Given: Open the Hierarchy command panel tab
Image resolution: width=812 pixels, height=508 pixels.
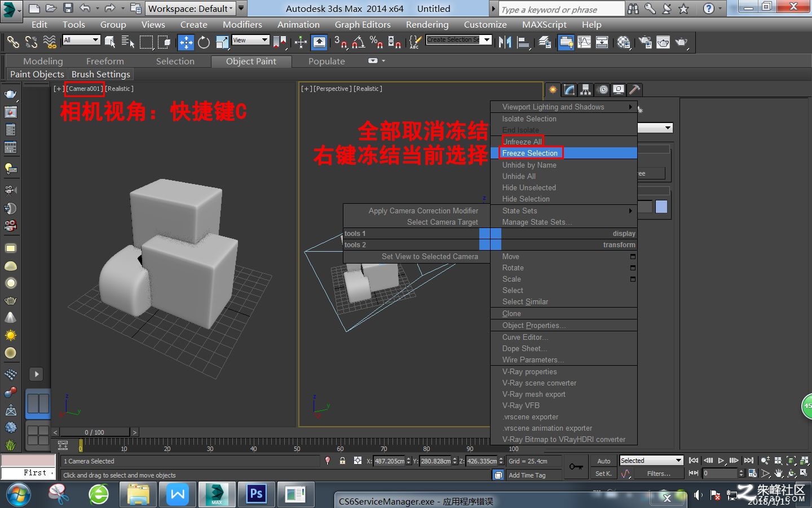Looking at the screenshot, I should tap(586, 89).
